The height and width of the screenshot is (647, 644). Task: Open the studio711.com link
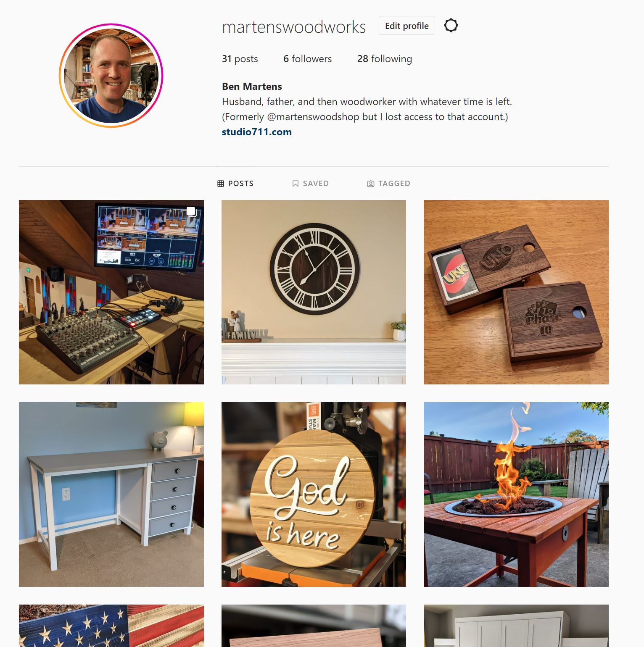click(257, 132)
